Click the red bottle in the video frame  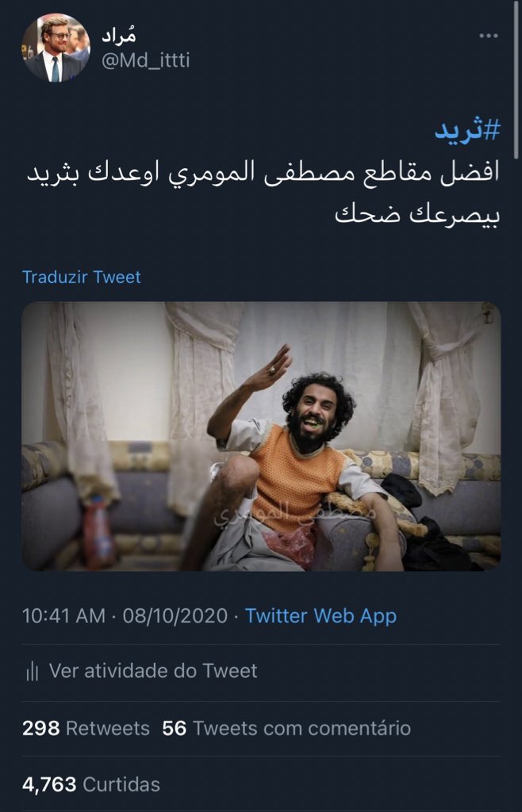pos(100,532)
